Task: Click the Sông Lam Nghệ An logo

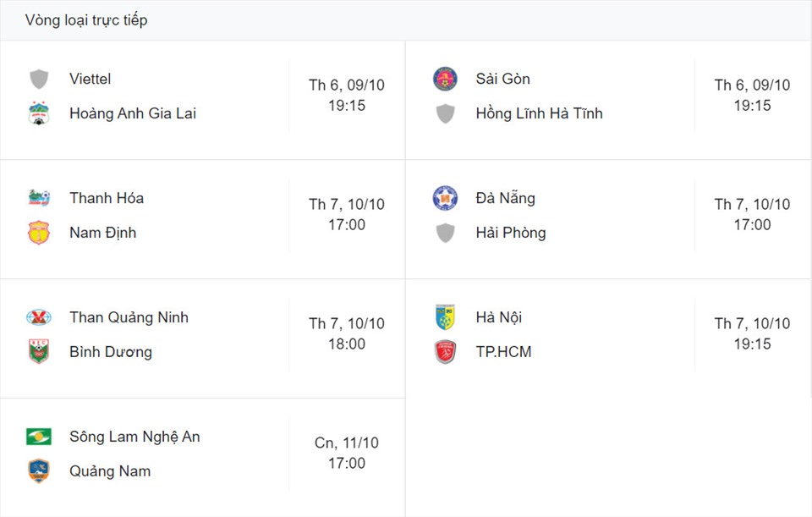Action: coord(39,437)
